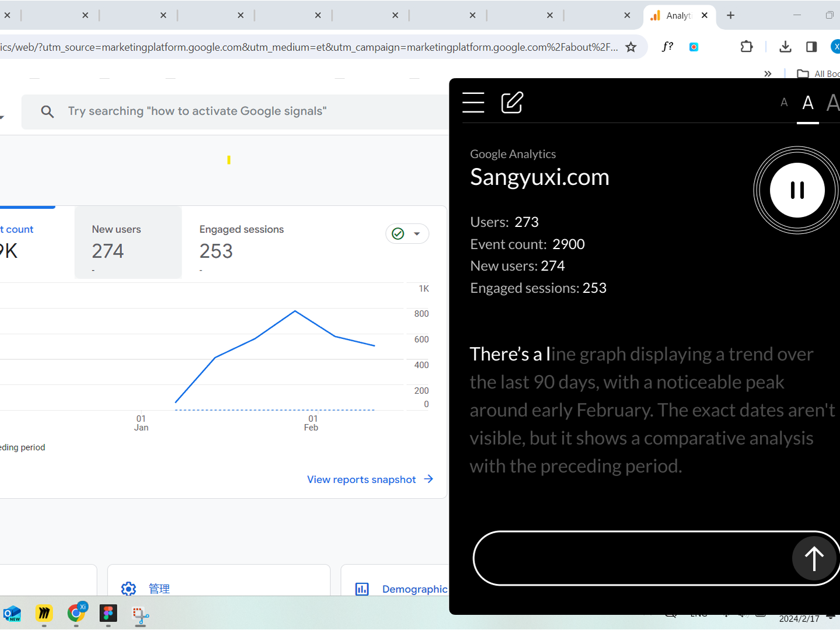Select the Engaged sessions metric tab
The image size is (840, 630).
pyautogui.click(x=242, y=242)
